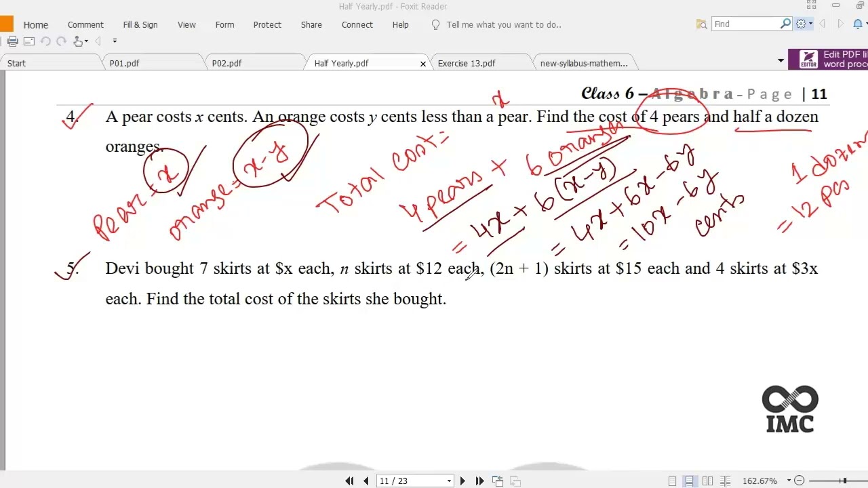The image size is (868, 488).
Task: Go to the last page button
Action: click(x=479, y=481)
